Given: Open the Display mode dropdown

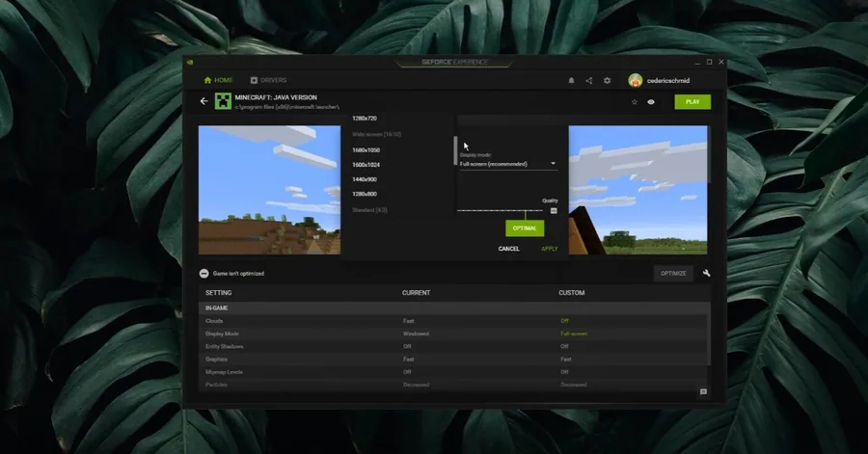Looking at the screenshot, I should 507,164.
